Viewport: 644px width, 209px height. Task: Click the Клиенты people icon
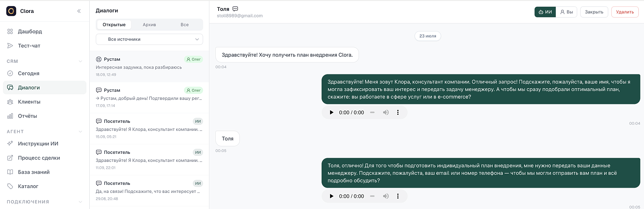pyautogui.click(x=10, y=101)
